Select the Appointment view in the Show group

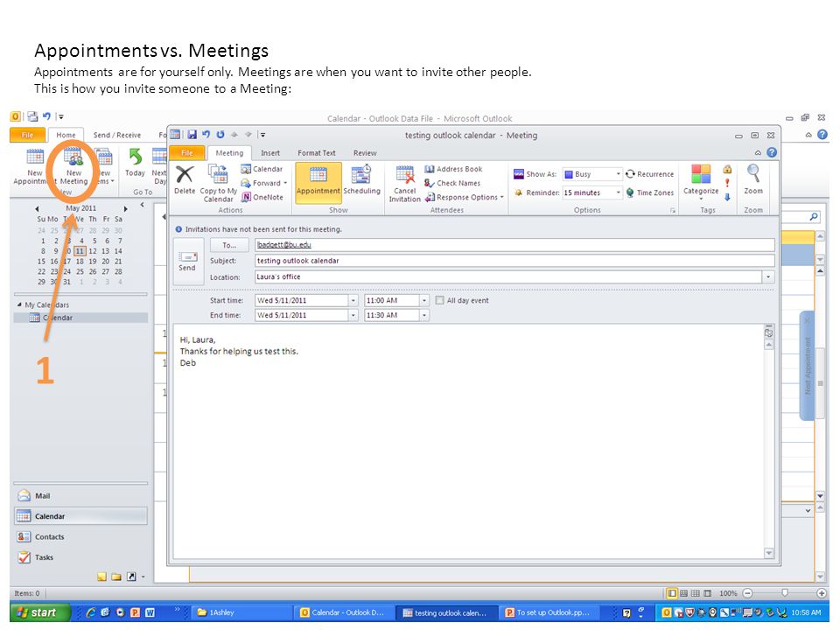[x=318, y=182]
